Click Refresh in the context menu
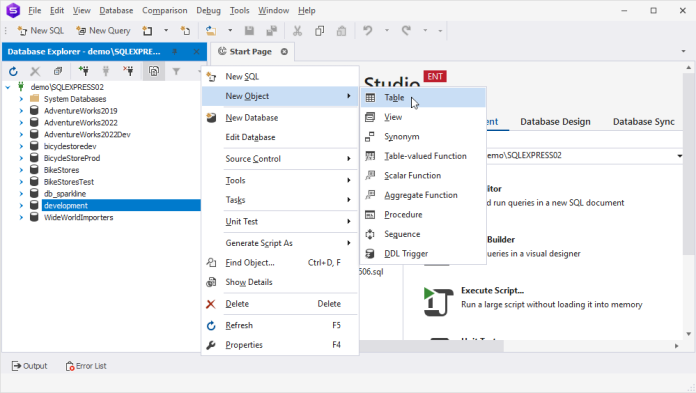 coord(280,326)
